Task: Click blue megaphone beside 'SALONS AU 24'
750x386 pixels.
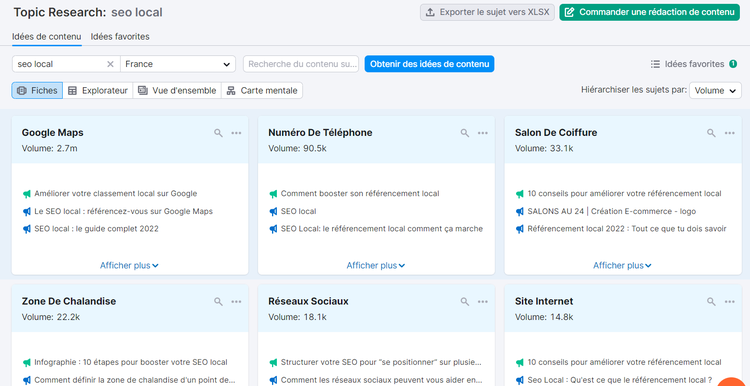Action: (520, 211)
